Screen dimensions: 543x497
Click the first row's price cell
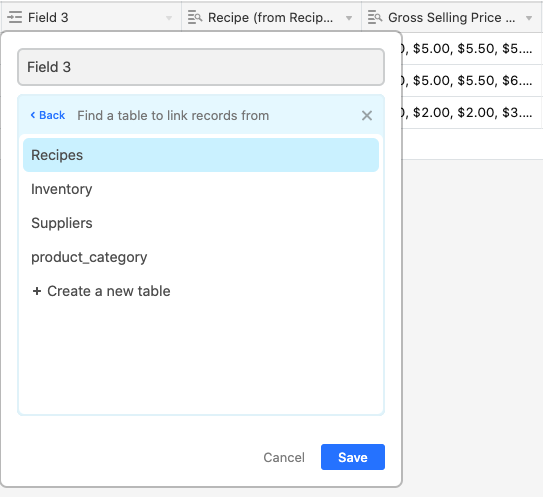[x=469, y=48]
